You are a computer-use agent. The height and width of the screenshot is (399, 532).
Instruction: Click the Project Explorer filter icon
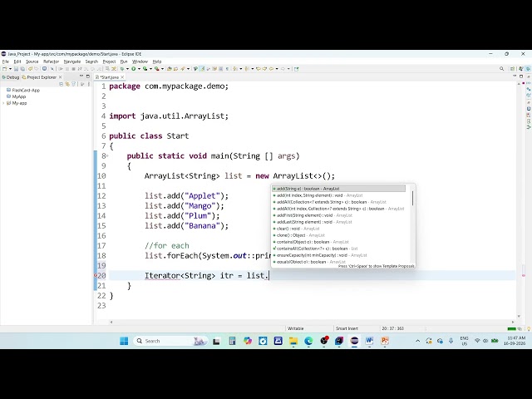click(74, 84)
